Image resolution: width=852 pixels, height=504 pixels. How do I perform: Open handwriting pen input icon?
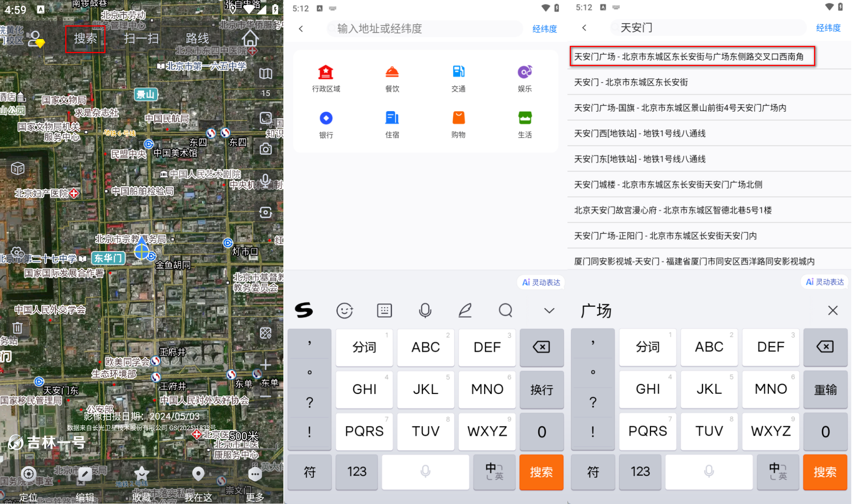tap(465, 311)
